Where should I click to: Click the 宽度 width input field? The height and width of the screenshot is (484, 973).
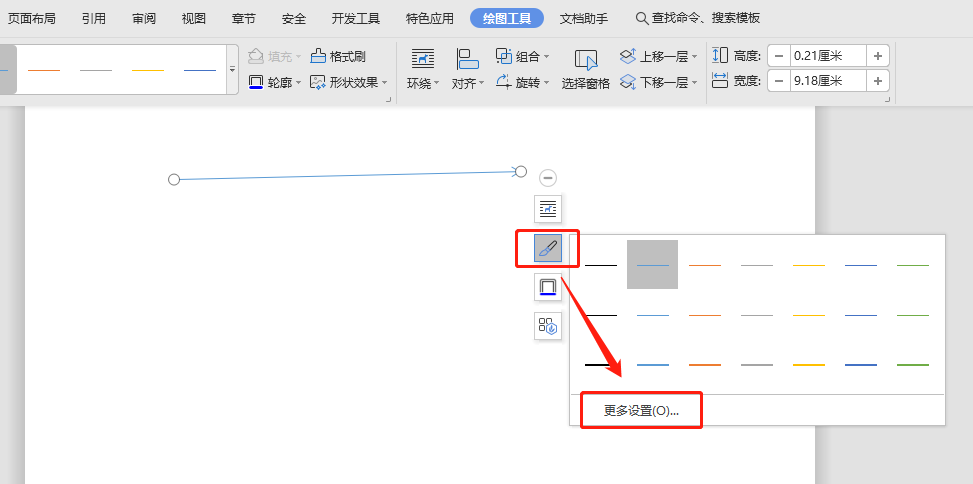click(826, 81)
